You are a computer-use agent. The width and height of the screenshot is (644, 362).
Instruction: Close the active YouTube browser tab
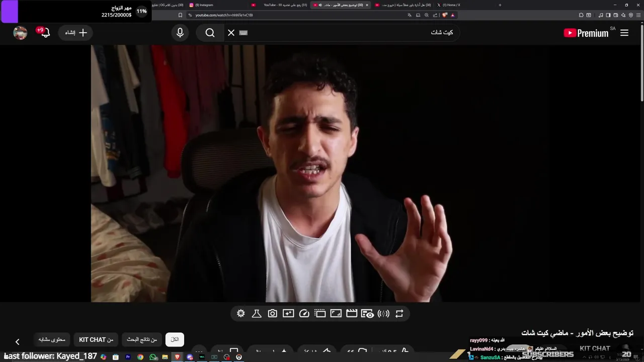pos(367,5)
